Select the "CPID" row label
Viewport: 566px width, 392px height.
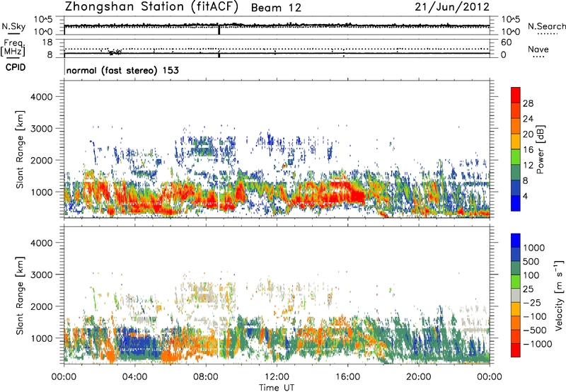16,67
